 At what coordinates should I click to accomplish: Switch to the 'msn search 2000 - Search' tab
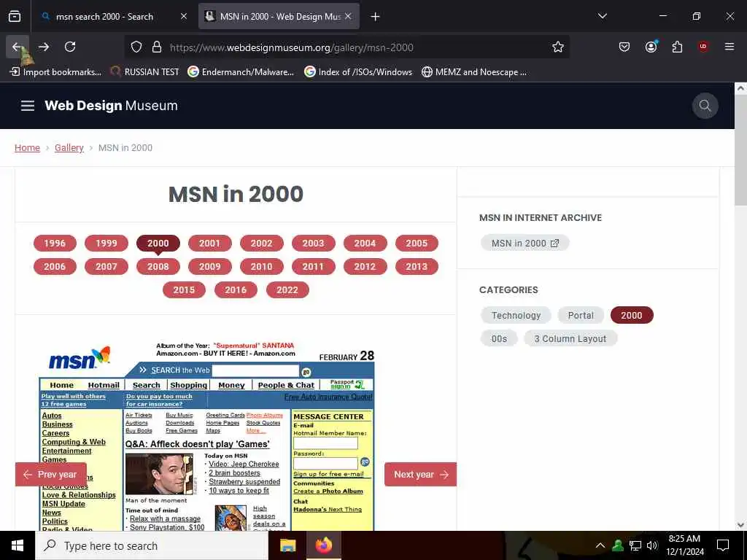[x=113, y=17]
